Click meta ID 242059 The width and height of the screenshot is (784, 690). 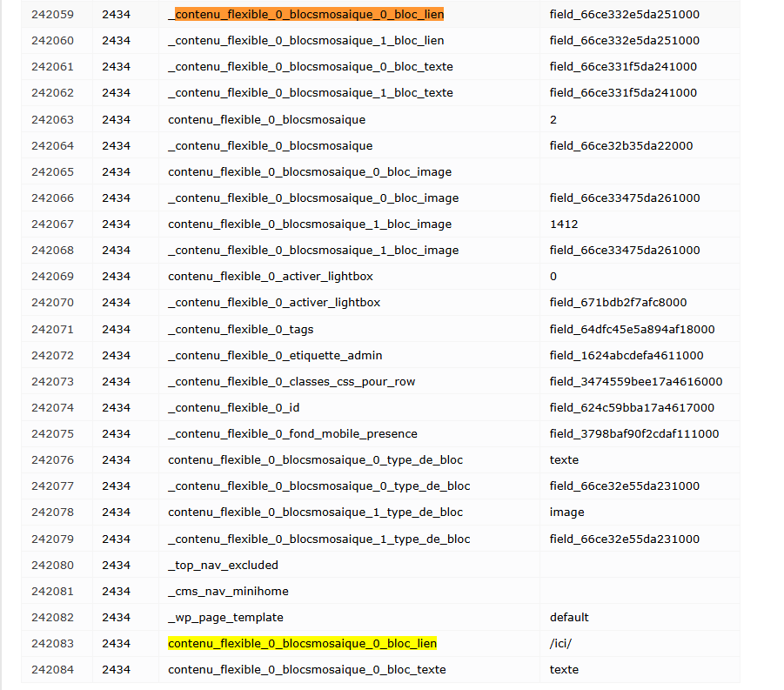click(52, 15)
